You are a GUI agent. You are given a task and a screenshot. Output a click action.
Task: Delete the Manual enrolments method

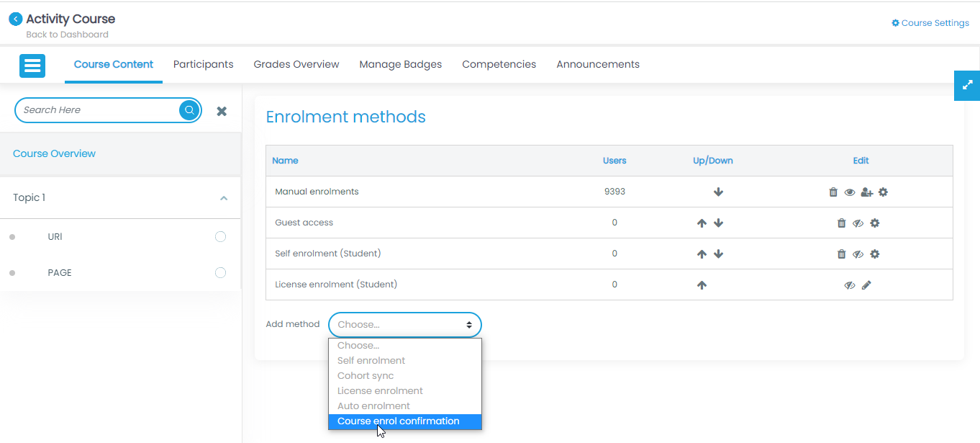coord(833,192)
